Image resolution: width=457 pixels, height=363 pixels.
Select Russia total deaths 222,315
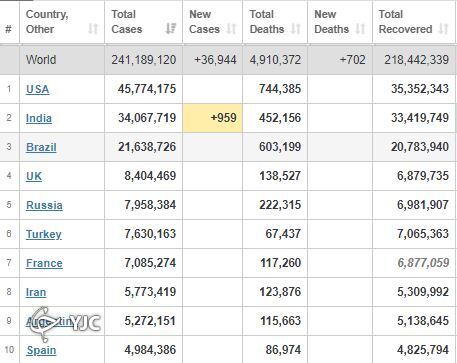[280, 205]
